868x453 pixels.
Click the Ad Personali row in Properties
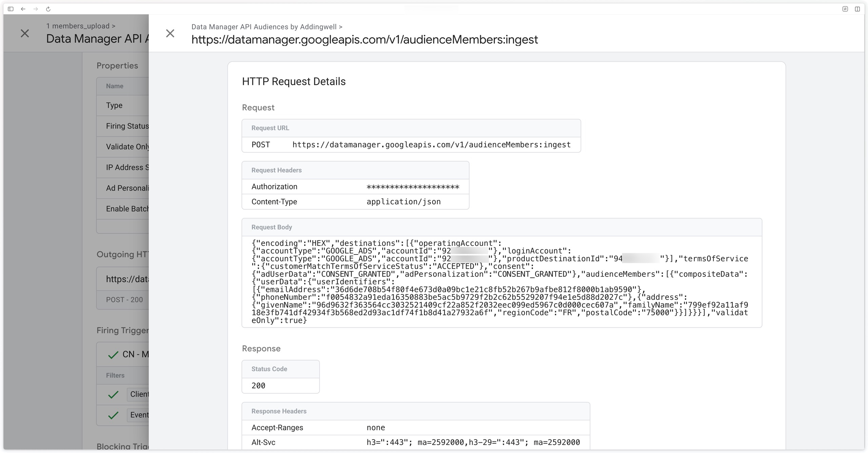pos(122,188)
